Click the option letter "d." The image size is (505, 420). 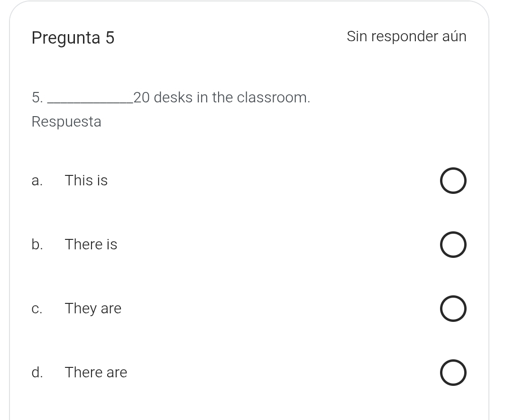point(37,373)
